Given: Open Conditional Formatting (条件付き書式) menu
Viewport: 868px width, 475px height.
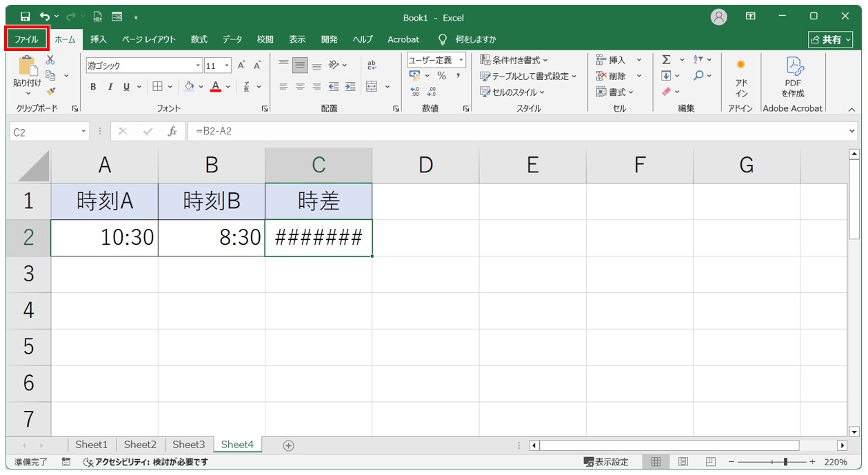Looking at the screenshot, I should click(x=514, y=60).
